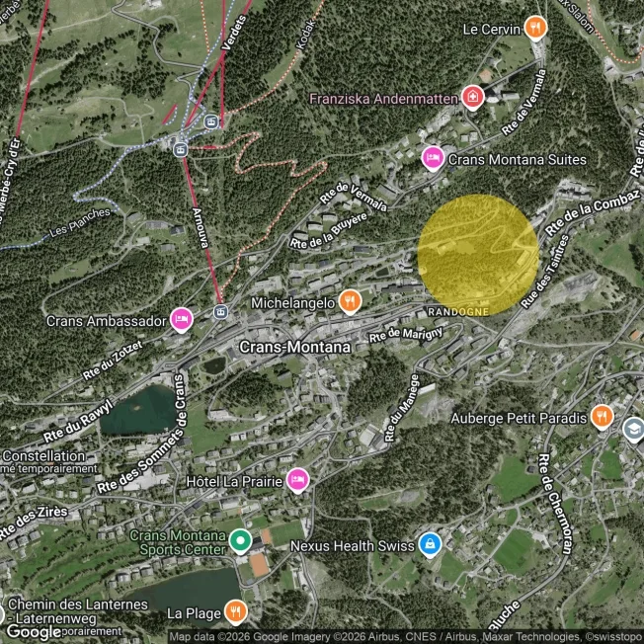
Task: Select the Verdets lift label
Action: click(234, 33)
